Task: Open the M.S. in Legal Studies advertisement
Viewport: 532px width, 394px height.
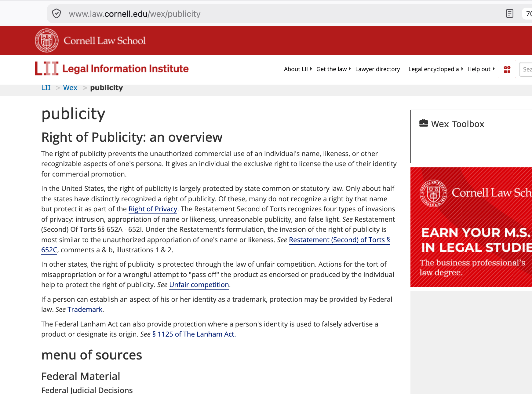Action: point(471,227)
